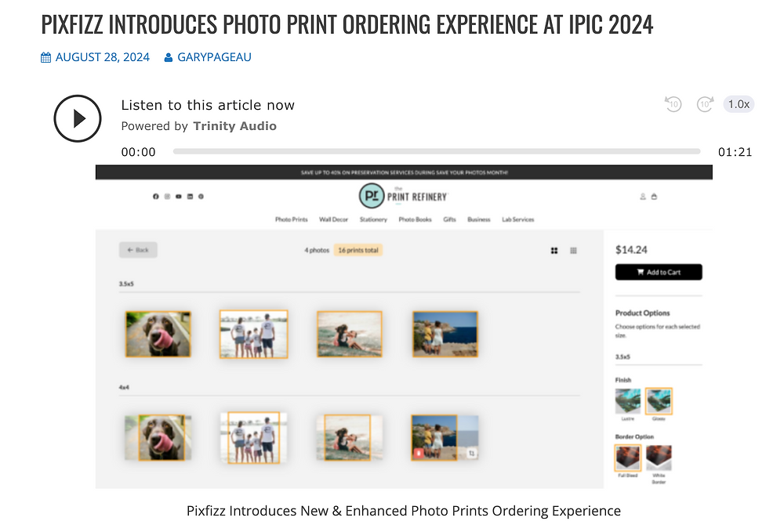Select the Glossy finish option
This screenshot has height=532, width=784.
tap(659, 400)
